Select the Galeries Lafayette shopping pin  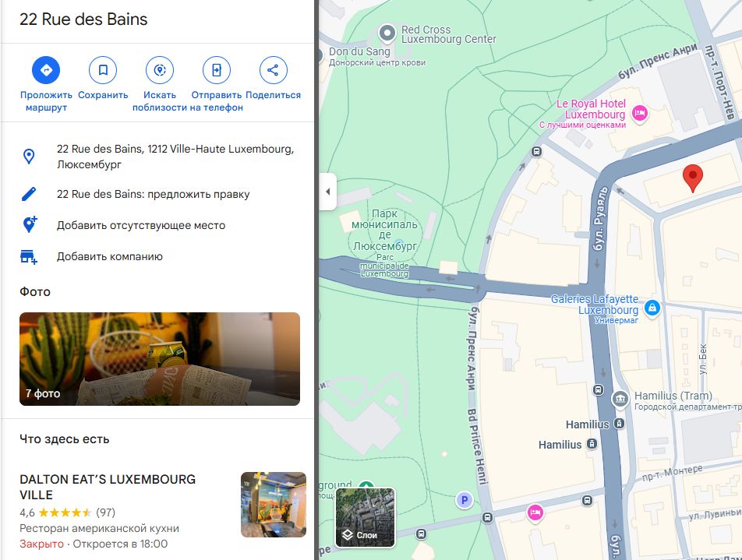[652, 308]
